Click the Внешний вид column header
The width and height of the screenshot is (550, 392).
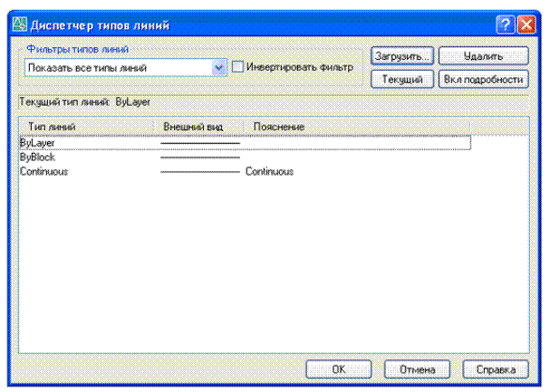point(198,127)
